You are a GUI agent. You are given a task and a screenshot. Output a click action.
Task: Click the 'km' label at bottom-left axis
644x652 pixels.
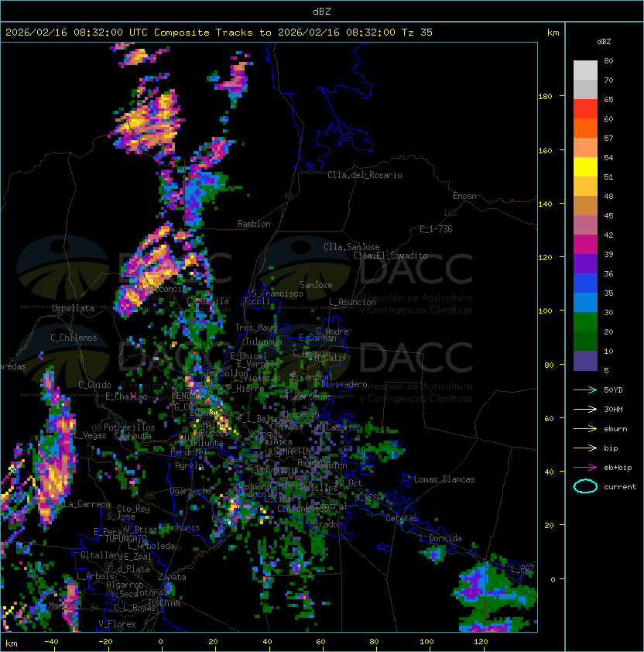tap(12, 643)
